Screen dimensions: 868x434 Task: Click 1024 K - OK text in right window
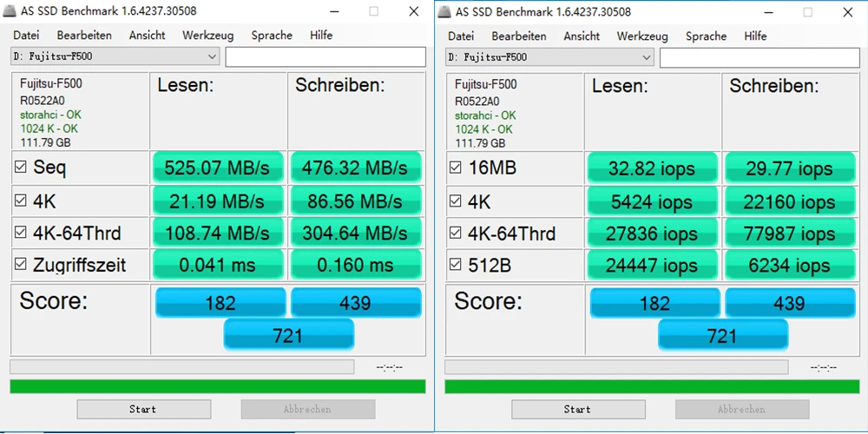coord(483,129)
